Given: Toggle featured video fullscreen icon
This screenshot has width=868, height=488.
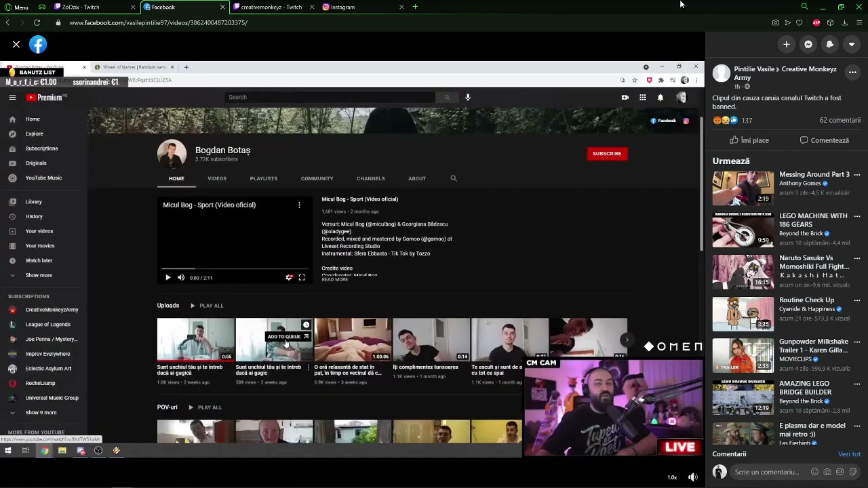Looking at the screenshot, I should point(302,277).
